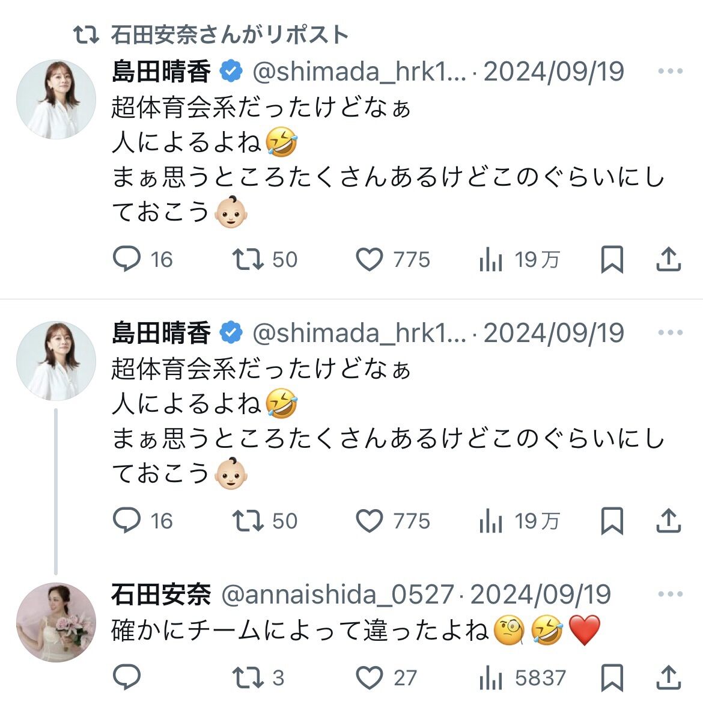
Task: Open more options on second 島田晴香 post
Action: pos(670,332)
